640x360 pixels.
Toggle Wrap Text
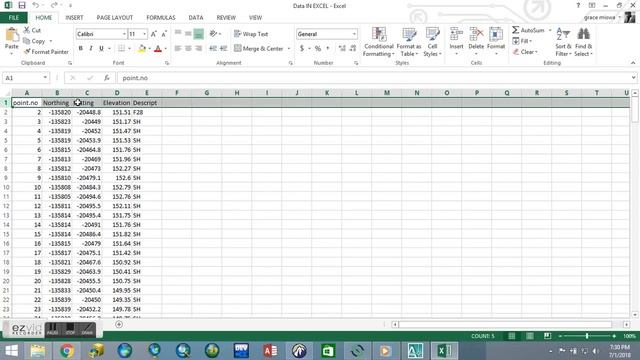[251, 34]
